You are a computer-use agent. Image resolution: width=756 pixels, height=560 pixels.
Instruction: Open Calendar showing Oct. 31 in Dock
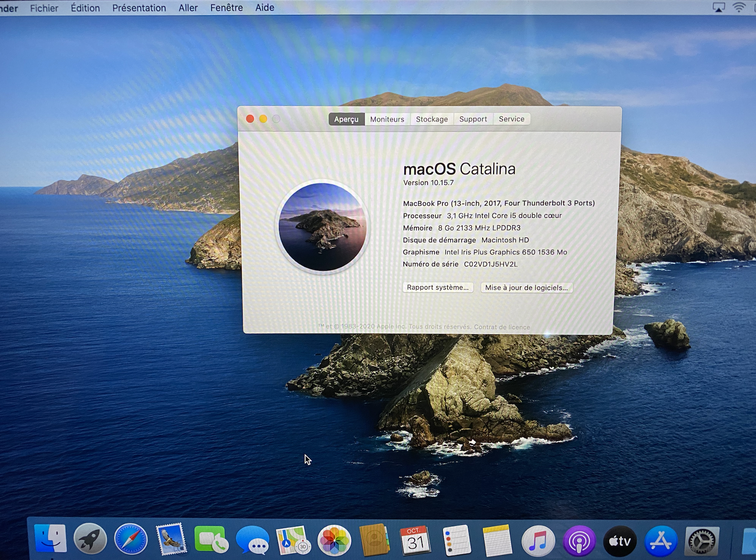pyautogui.click(x=415, y=540)
